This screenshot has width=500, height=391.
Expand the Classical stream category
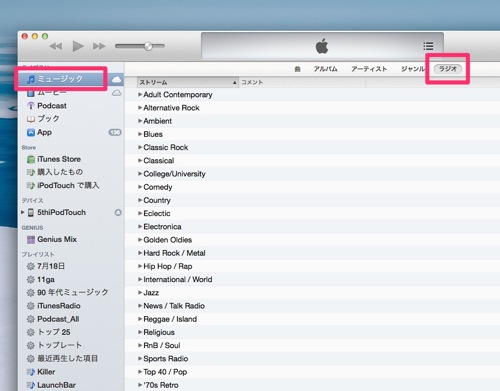click(x=140, y=161)
